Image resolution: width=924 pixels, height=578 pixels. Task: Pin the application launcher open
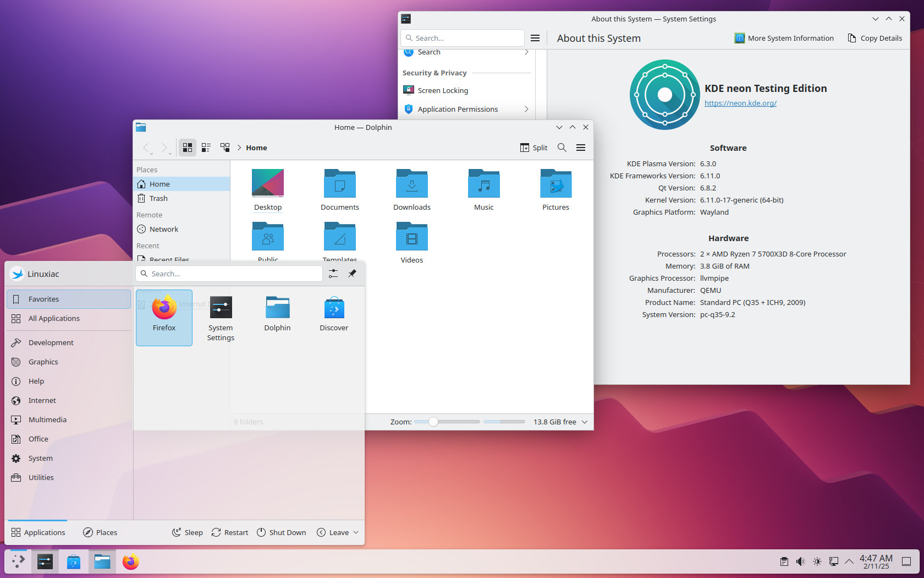352,274
